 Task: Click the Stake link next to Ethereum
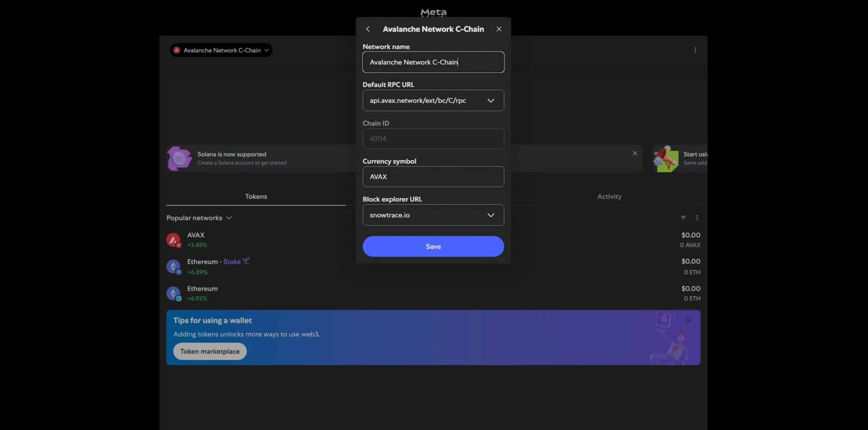pyautogui.click(x=232, y=262)
